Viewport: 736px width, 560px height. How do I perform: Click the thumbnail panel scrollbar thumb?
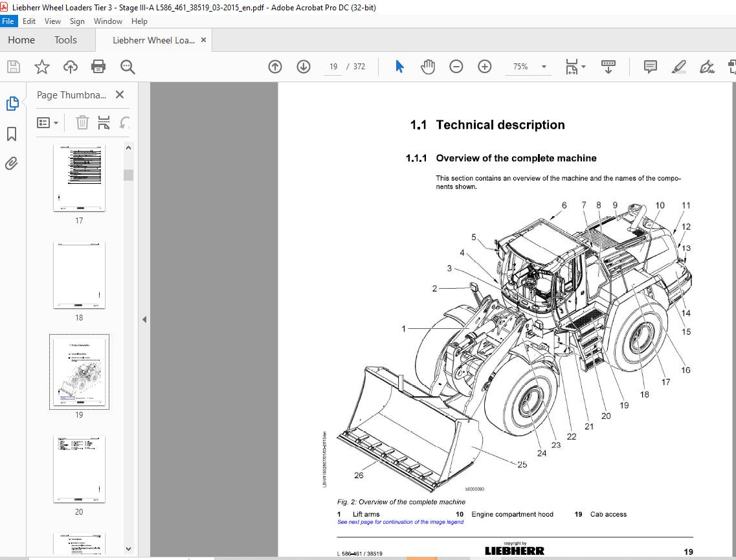click(x=129, y=175)
